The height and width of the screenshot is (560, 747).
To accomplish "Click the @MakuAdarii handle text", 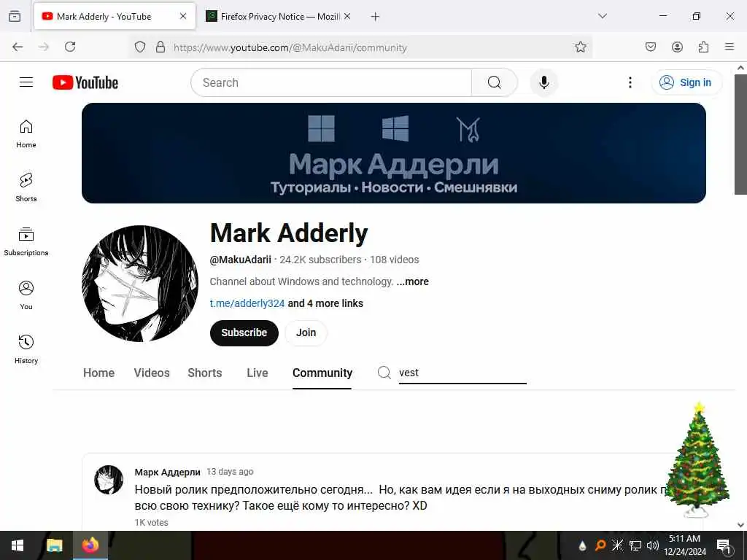I will click(x=240, y=260).
